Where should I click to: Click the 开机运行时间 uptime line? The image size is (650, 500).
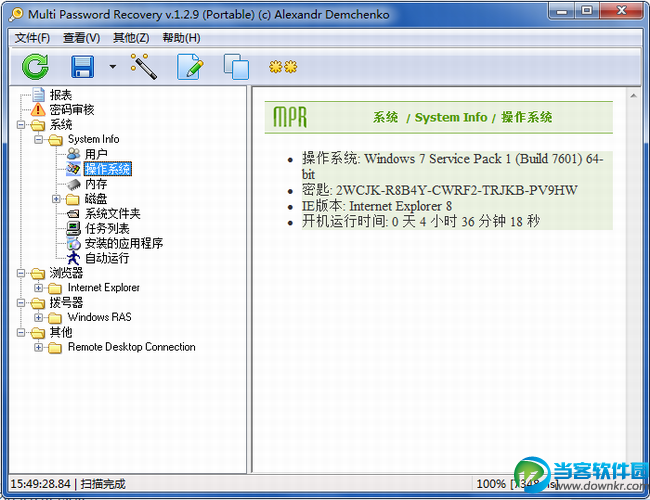pos(420,221)
